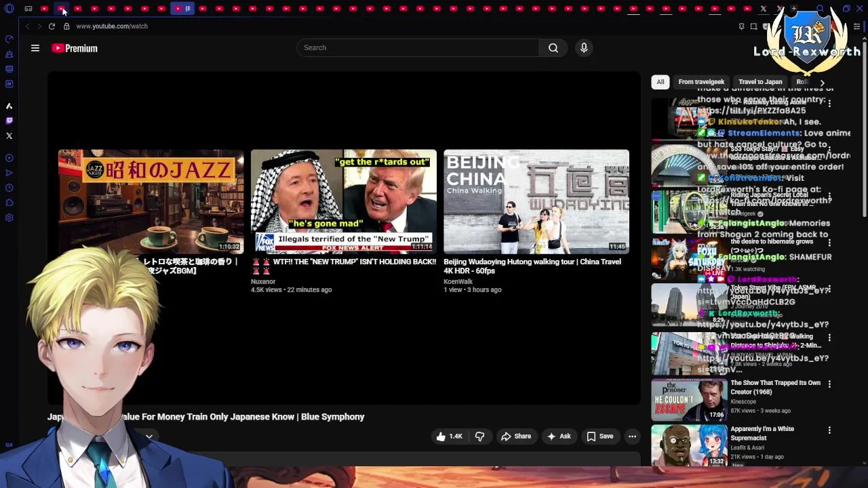Open the History clock sidebar icon
This screenshot has width=868, height=488.
(9, 188)
